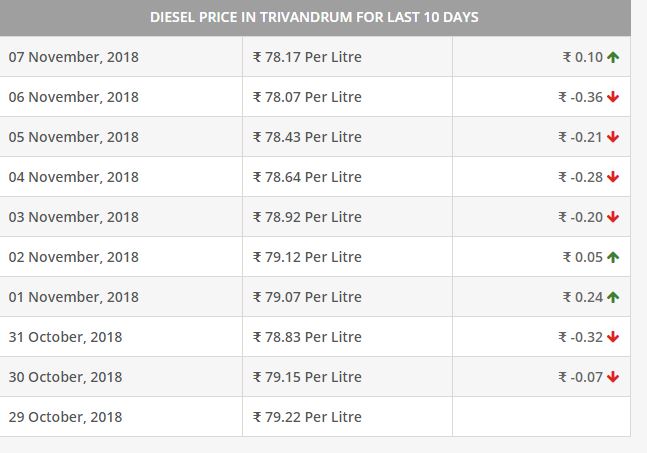647x453 pixels.
Task: Click the green up arrow beside 0.24
Action: pos(613,297)
